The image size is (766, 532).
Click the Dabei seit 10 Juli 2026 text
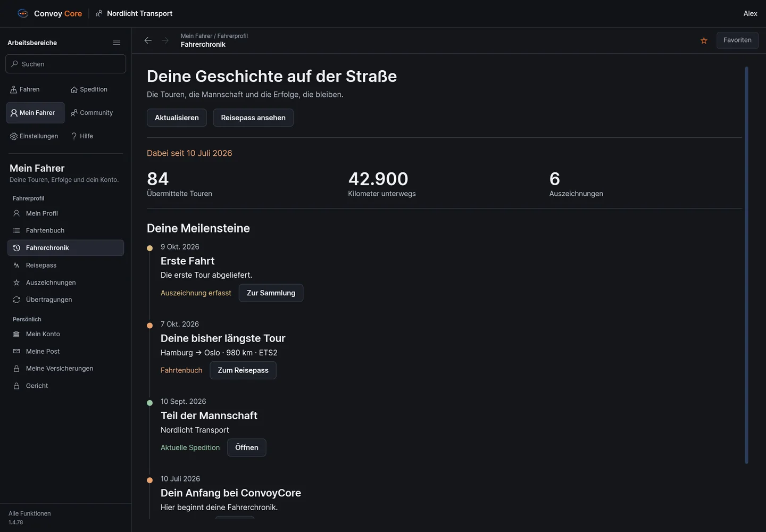click(189, 153)
